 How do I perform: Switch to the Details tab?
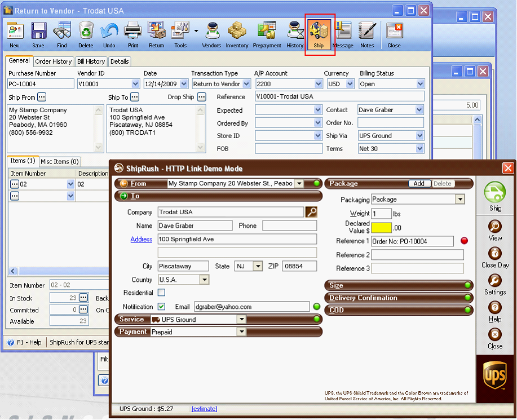120,61
